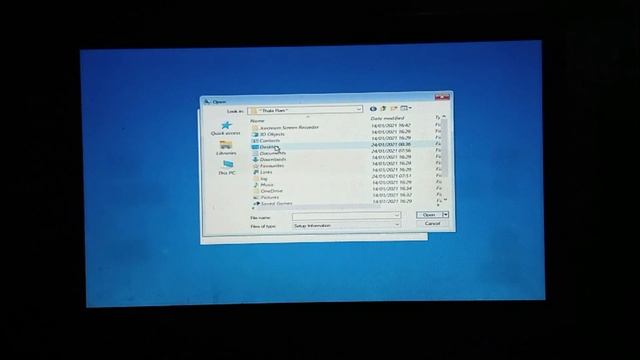The height and width of the screenshot is (360, 640).
Task: Go back to last visited folder
Action: click(x=373, y=109)
